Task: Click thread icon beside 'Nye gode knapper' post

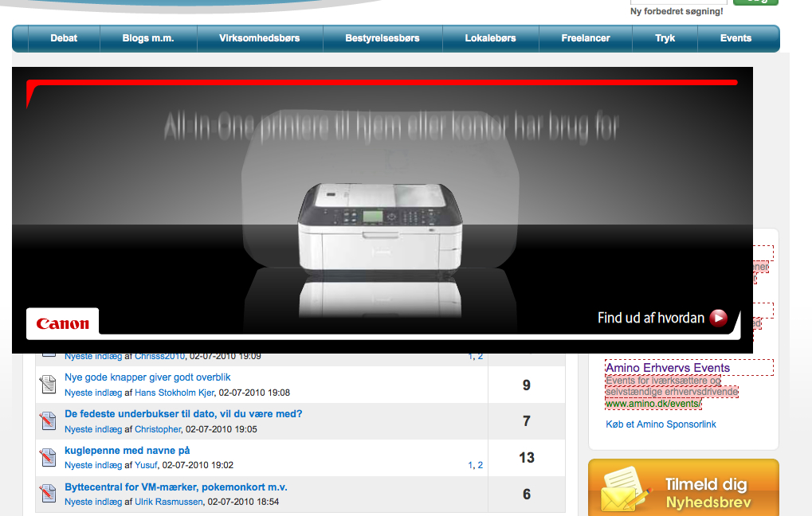Action: pos(49,385)
